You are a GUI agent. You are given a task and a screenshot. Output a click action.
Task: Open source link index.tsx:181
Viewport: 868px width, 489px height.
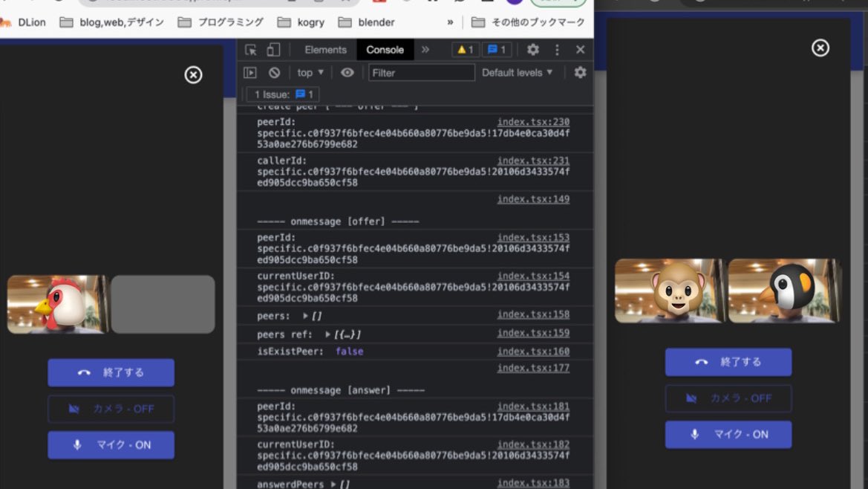tap(533, 406)
